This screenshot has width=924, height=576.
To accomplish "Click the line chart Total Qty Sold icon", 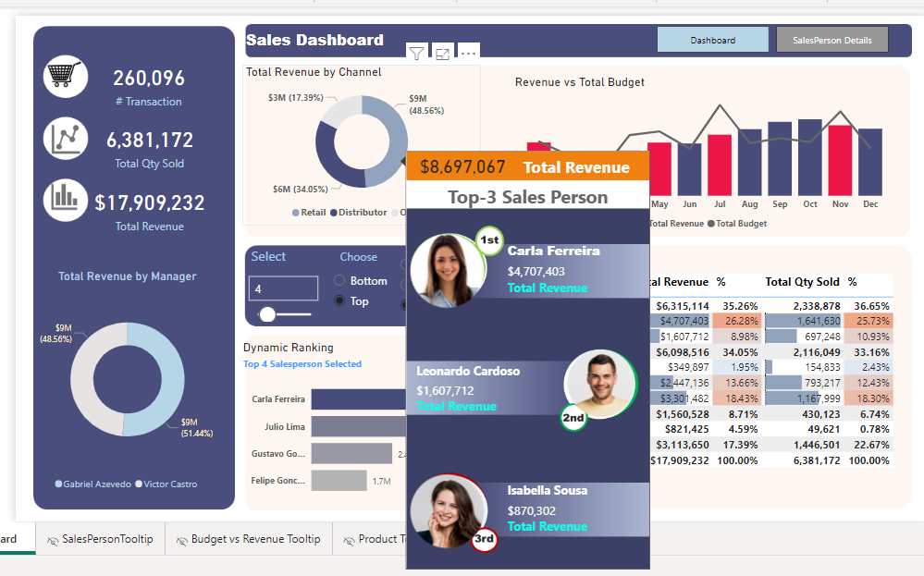I will (x=66, y=139).
